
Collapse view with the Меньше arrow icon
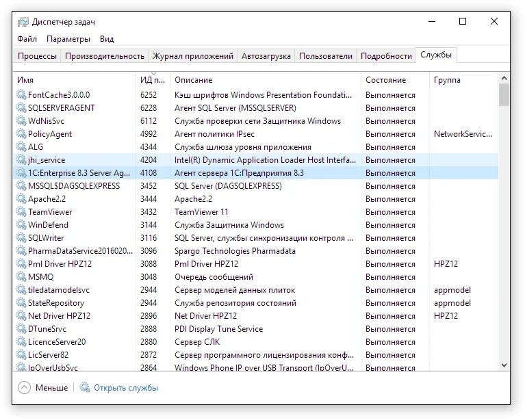point(24,388)
